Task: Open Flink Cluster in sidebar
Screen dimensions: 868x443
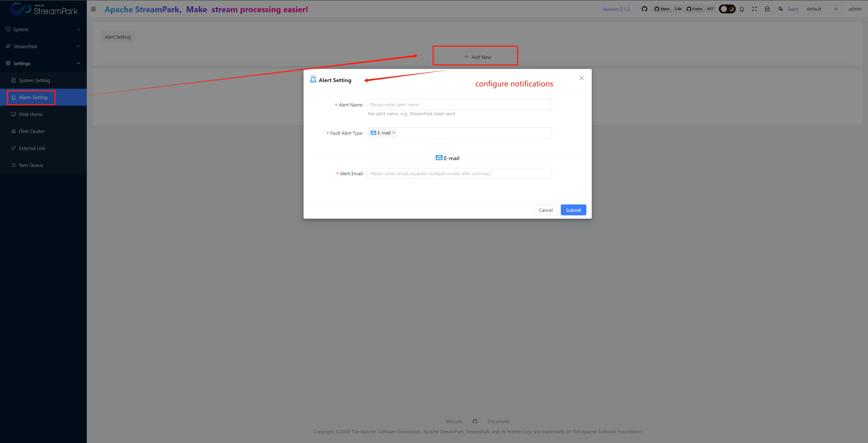Action: [x=32, y=131]
